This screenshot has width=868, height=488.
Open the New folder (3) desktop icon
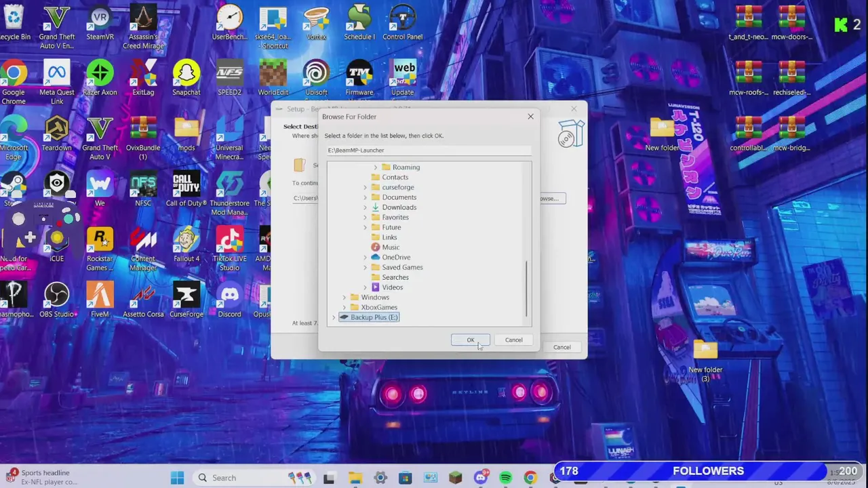coord(705,362)
